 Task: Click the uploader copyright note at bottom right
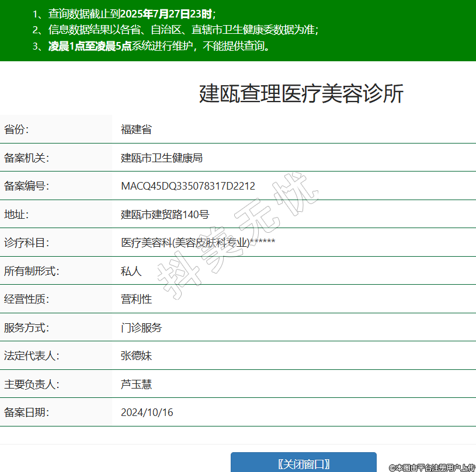(432, 467)
